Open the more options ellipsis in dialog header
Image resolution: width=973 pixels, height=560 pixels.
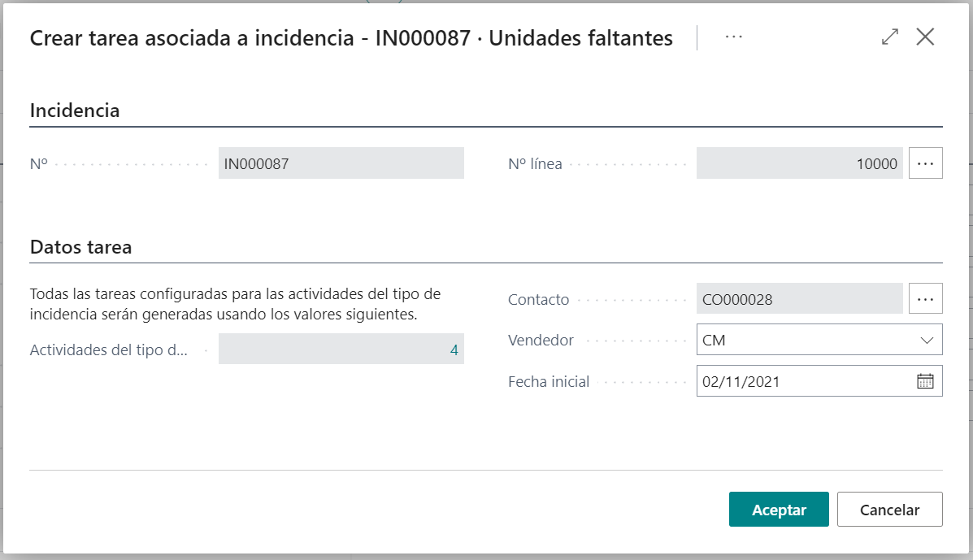733,37
